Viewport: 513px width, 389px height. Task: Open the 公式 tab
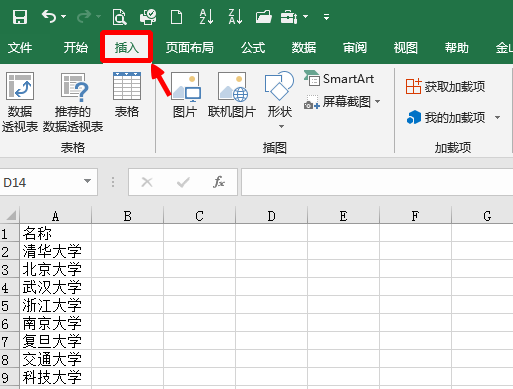(x=253, y=48)
